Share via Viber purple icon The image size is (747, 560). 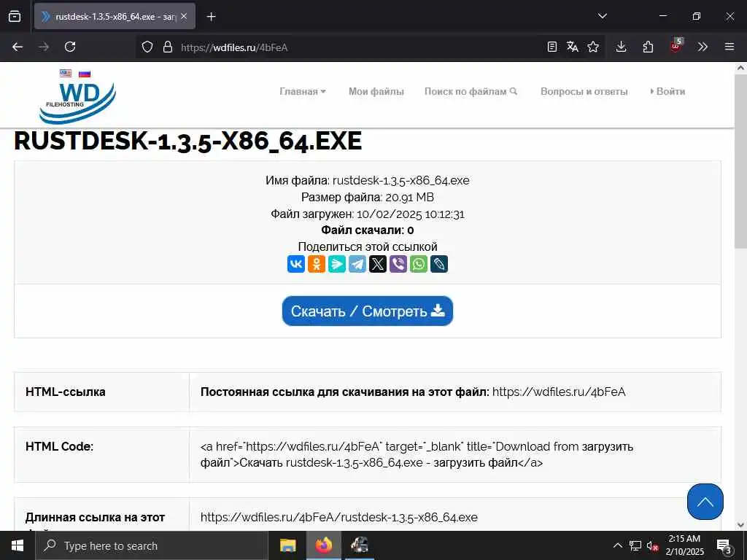pyautogui.click(x=398, y=264)
